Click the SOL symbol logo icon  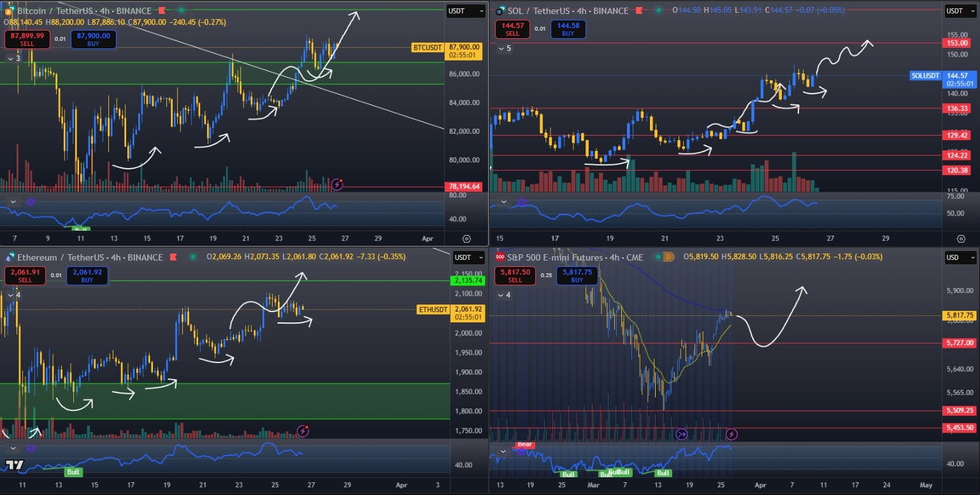499,11
